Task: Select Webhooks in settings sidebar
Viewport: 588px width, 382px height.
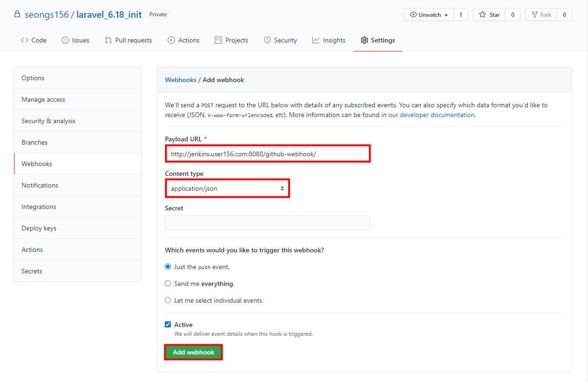Action: coord(78,164)
